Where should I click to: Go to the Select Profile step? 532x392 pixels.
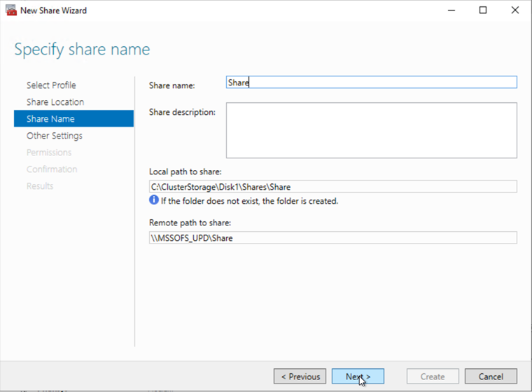[51, 85]
